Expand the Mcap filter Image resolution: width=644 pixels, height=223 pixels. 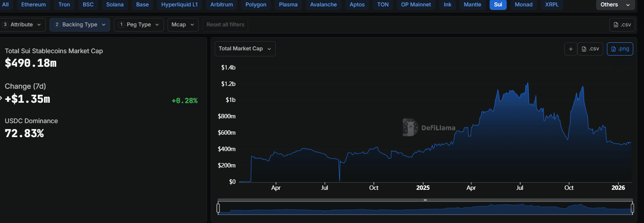pyautogui.click(x=182, y=25)
